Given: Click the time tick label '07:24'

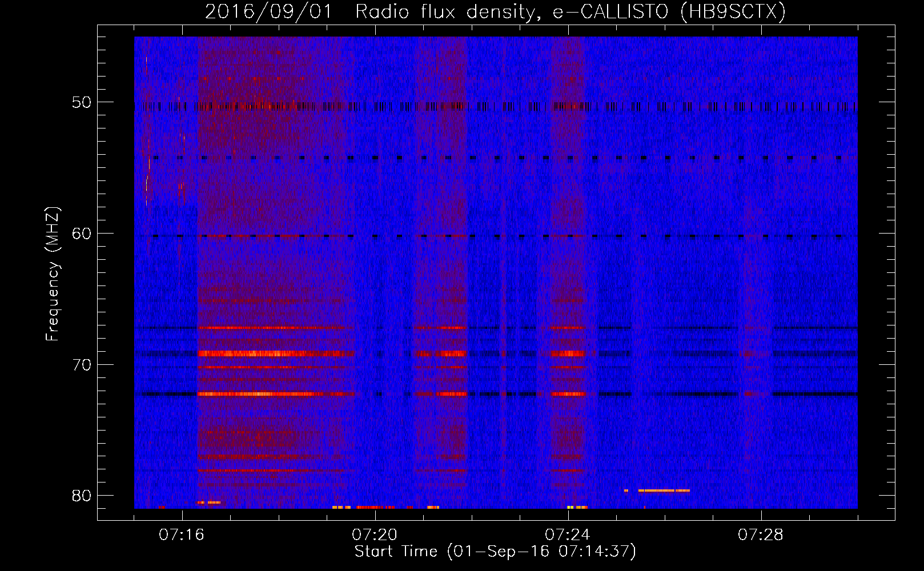Looking at the screenshot, I should (x=568, y=535).
